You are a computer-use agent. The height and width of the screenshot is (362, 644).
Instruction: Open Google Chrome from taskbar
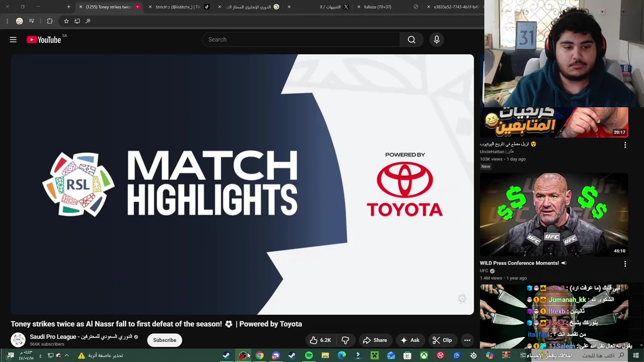[260, 355]
